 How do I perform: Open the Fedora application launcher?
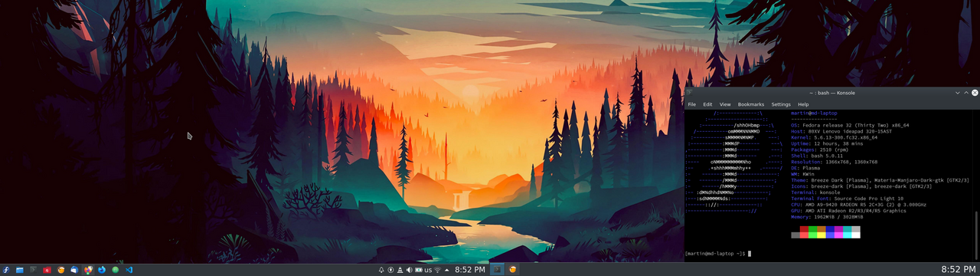[x=6, y=270]
